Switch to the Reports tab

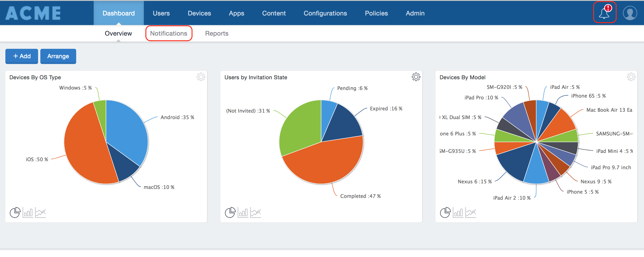tap(216, 33)
